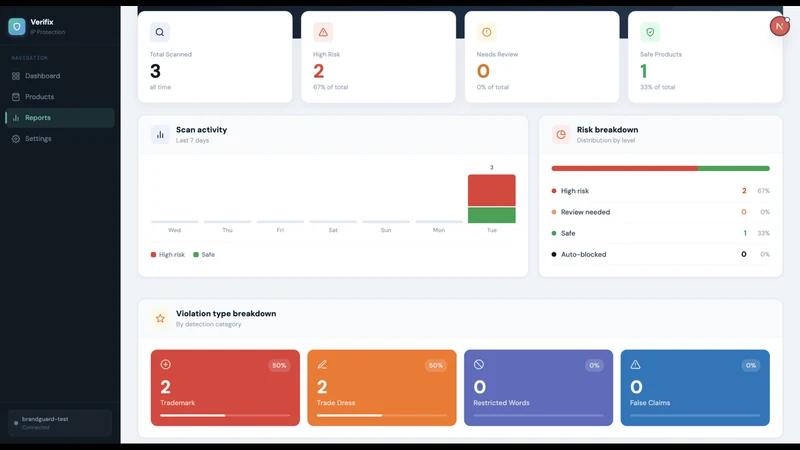Click the 'By detection category' subtitle

(209, 324)
